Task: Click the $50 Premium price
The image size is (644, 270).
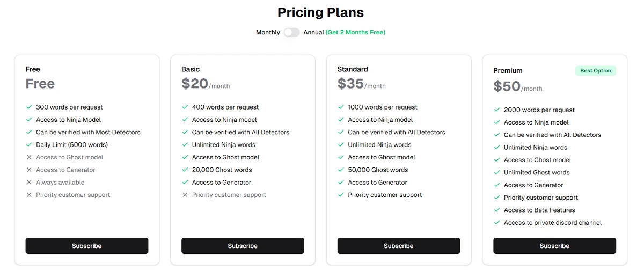Action: (x=507, y=86)
